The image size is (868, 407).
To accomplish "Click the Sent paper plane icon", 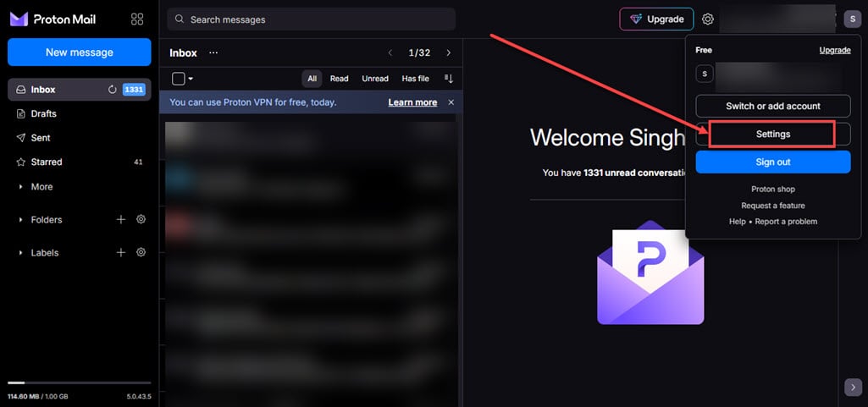I will point(21,138).
